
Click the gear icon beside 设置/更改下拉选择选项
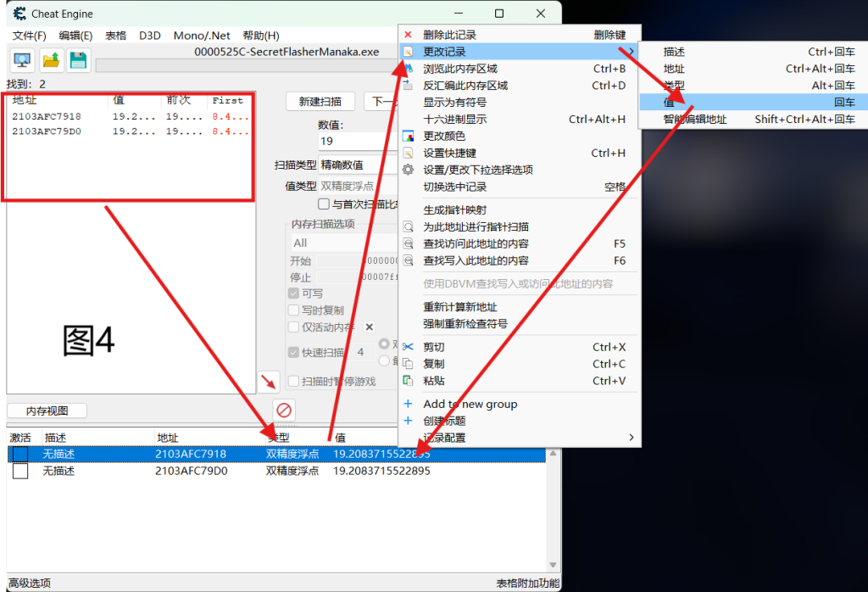click(408, 170)
